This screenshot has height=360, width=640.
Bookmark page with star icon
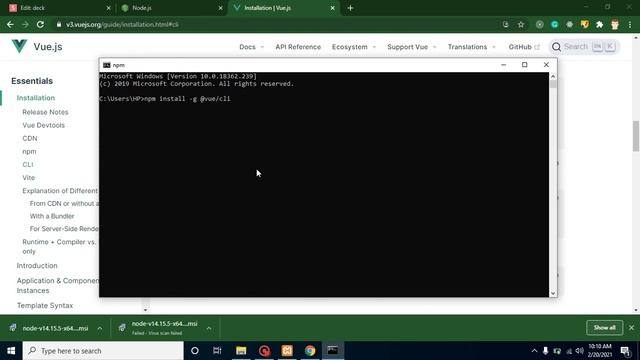pyautogui.click(x=521, y=24)
